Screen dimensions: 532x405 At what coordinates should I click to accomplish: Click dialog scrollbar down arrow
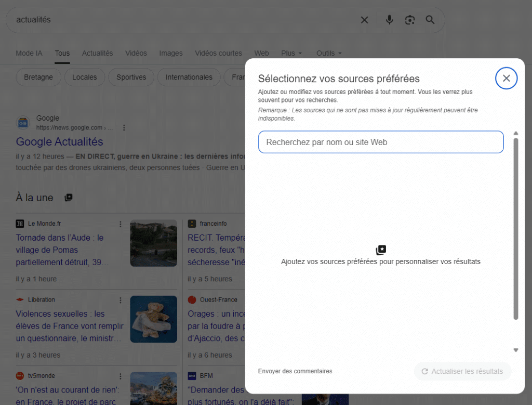tap(516, 350)
